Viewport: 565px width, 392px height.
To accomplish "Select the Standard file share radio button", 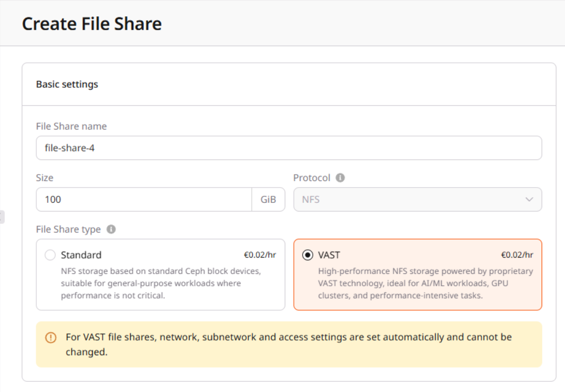I will coord(49,255).
